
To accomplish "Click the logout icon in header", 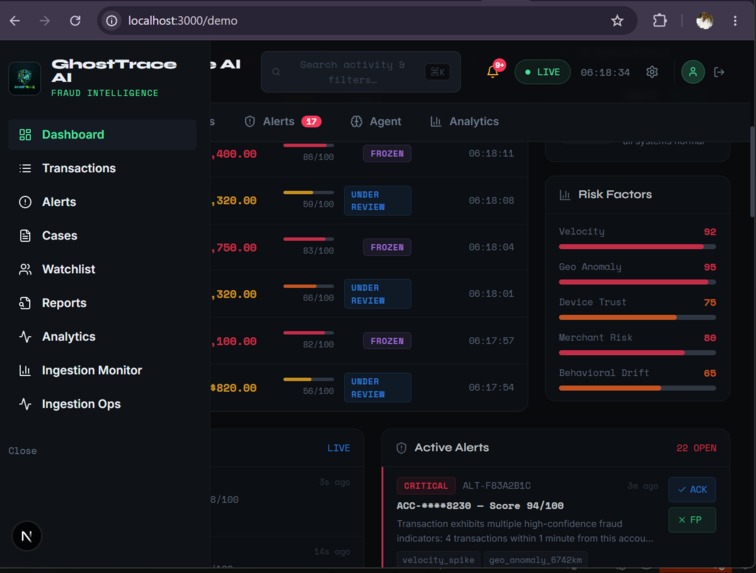I will 719,72.
